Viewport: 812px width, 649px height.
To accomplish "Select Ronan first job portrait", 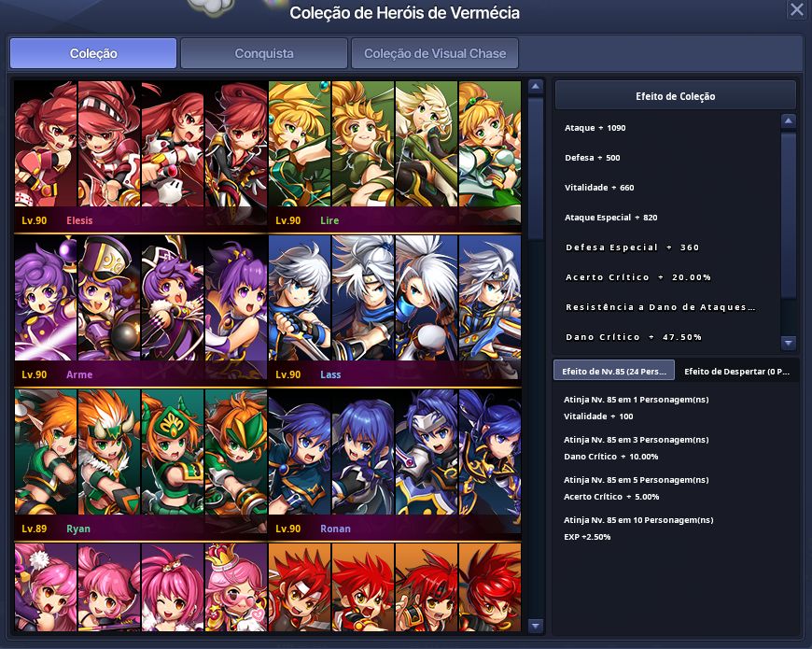I will 300,452.
